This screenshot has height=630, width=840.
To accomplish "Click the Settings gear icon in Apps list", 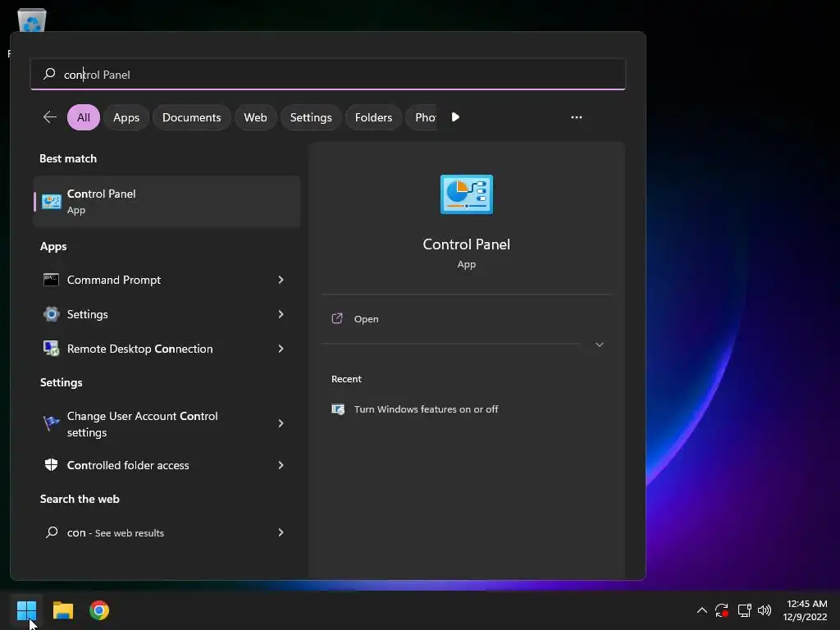I will (52, 314).
